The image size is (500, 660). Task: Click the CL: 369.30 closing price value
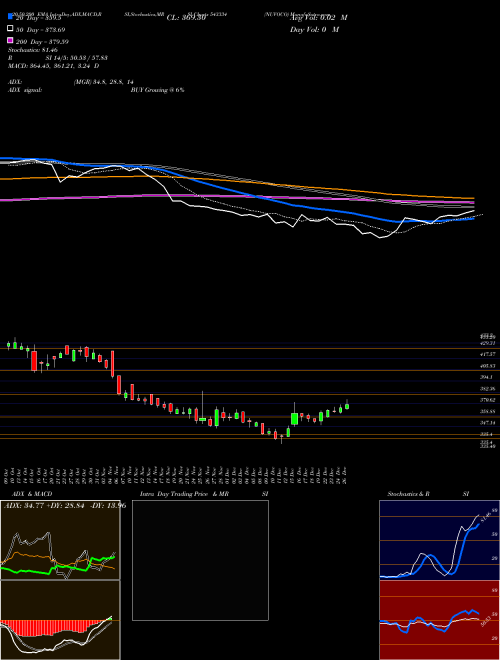click(x=186, y=18)
